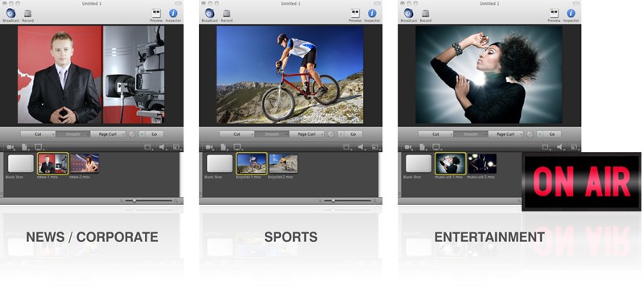Open Cut transition dropdown in entertainment window
The height and width of the screenshot is (308, 644).
436,134
